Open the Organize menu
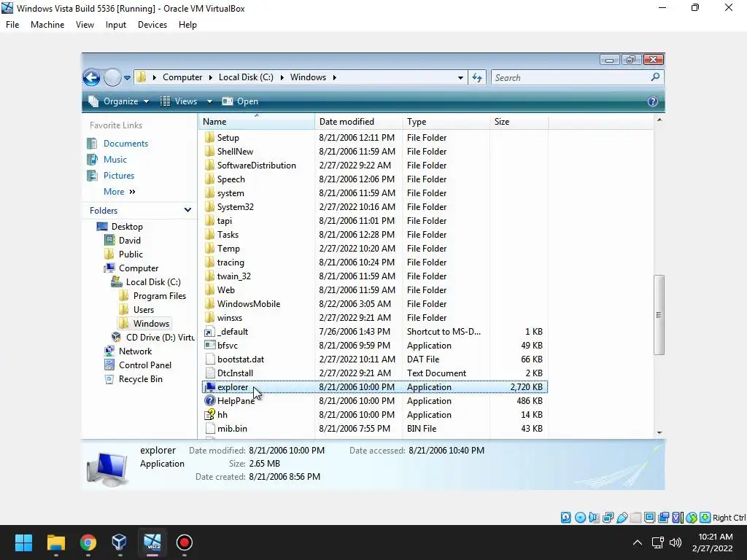 click(x=119, y=101)
